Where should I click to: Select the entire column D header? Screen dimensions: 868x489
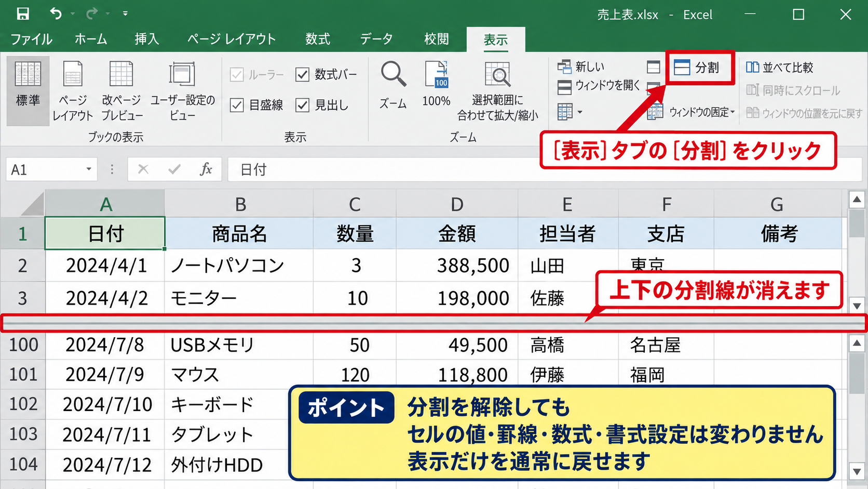[x=457, y=204]
